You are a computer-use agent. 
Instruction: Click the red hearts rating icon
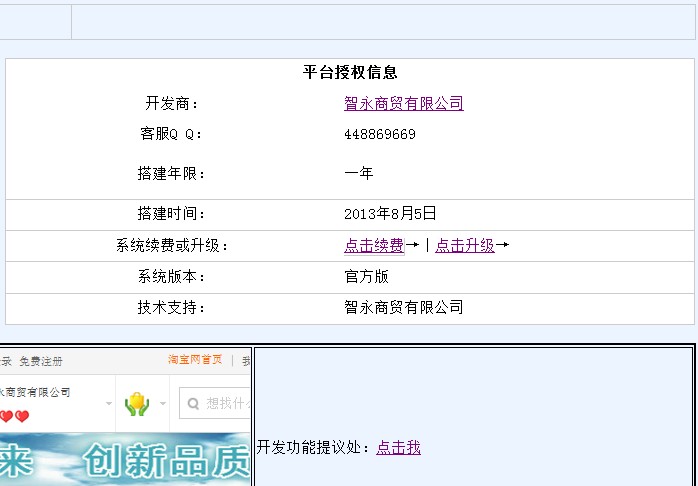pos(14,417)
